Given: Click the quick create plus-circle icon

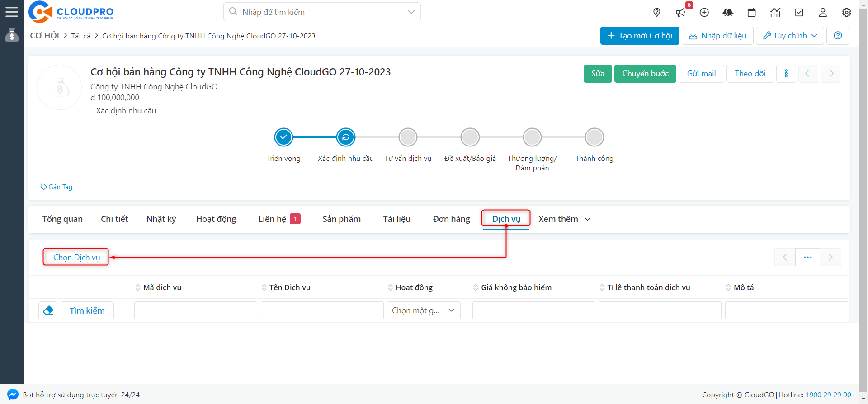Looking at the screenshot, I should (x=704, y=13).
